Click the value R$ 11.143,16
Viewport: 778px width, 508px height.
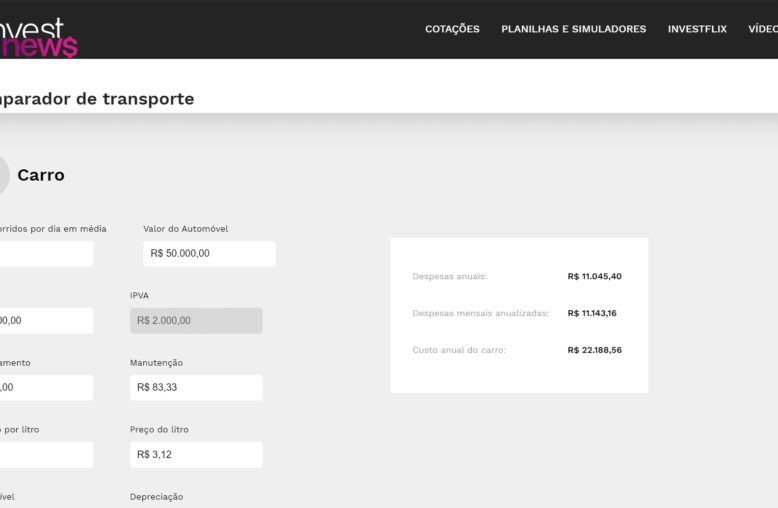point(592,313)
